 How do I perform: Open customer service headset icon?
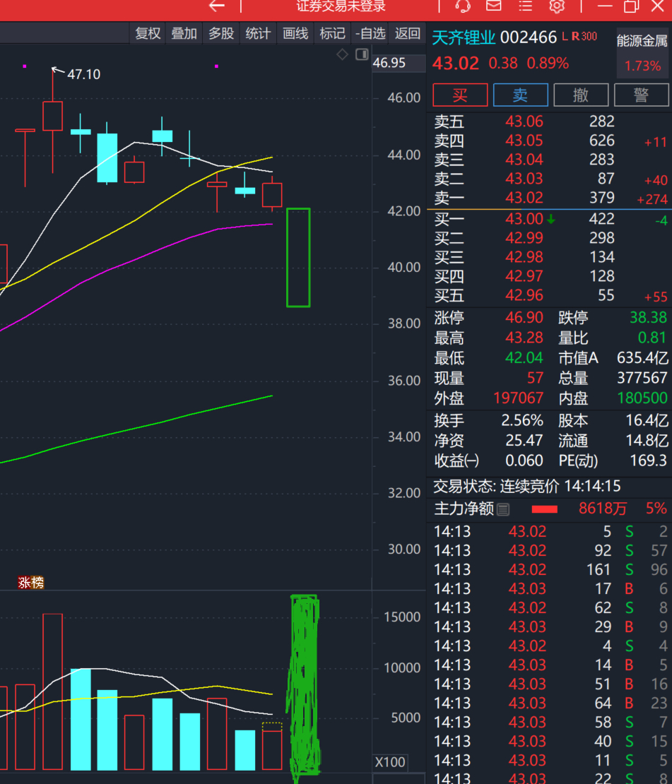463,6
